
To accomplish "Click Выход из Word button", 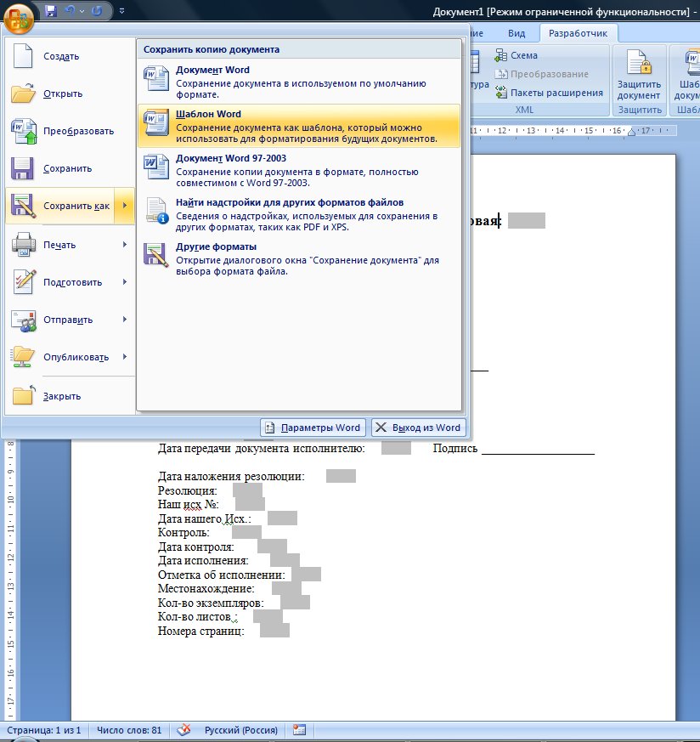I will (419, 428).
